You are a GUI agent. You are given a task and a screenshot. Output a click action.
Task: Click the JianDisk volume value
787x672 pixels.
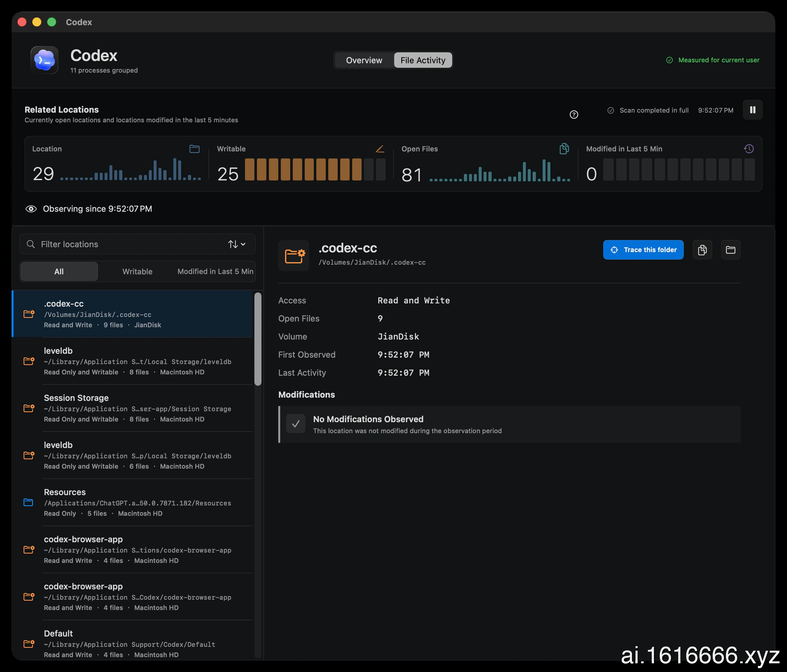[x=398, y=337]
